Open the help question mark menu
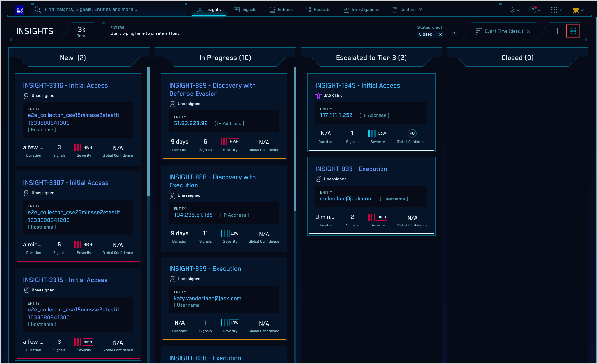This screenshot has width=598, height=364. click(x=534, y=10)
